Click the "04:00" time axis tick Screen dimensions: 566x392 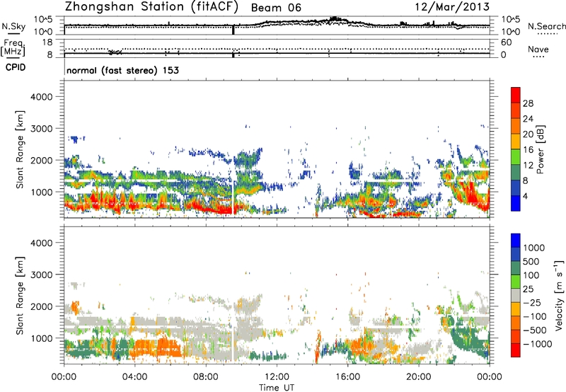[134, 377]
